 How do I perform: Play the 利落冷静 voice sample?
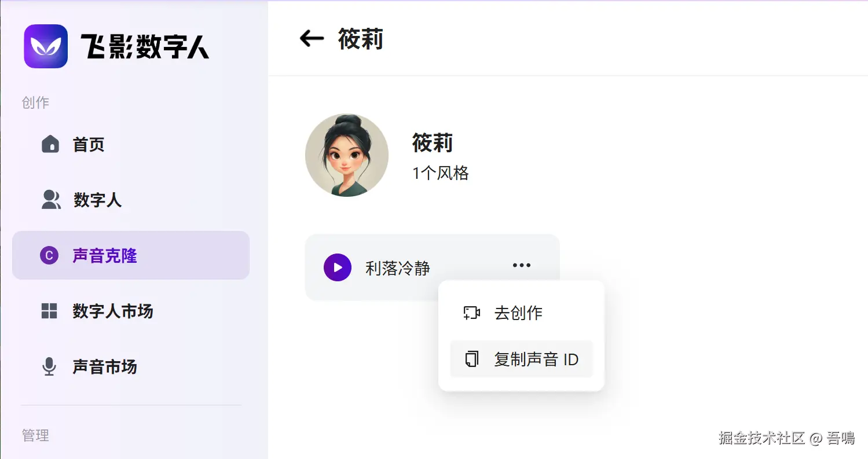point(338,267)
